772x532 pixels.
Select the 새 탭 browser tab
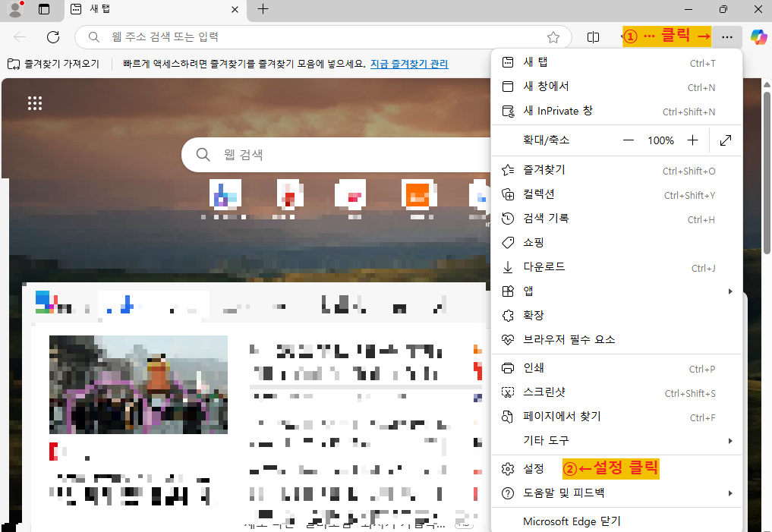(155, 11)
